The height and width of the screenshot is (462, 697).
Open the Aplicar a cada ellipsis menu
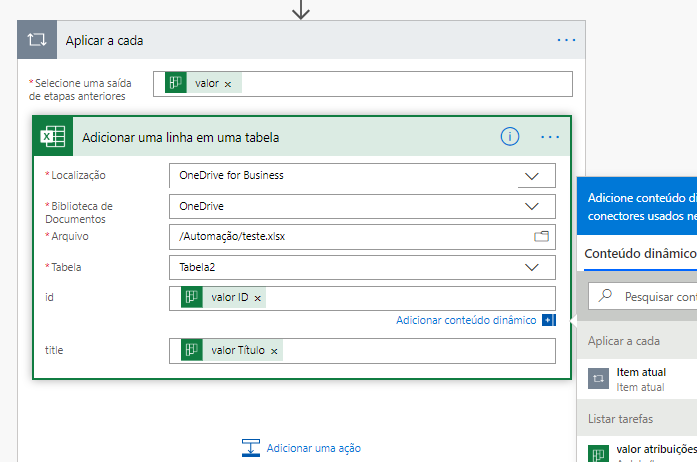coord(566,40)
